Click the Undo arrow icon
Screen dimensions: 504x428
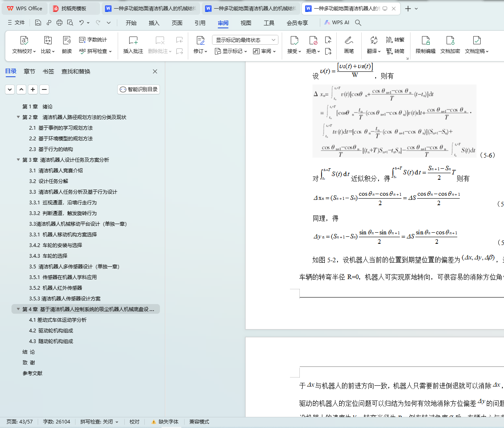click(x=82, y=23)
